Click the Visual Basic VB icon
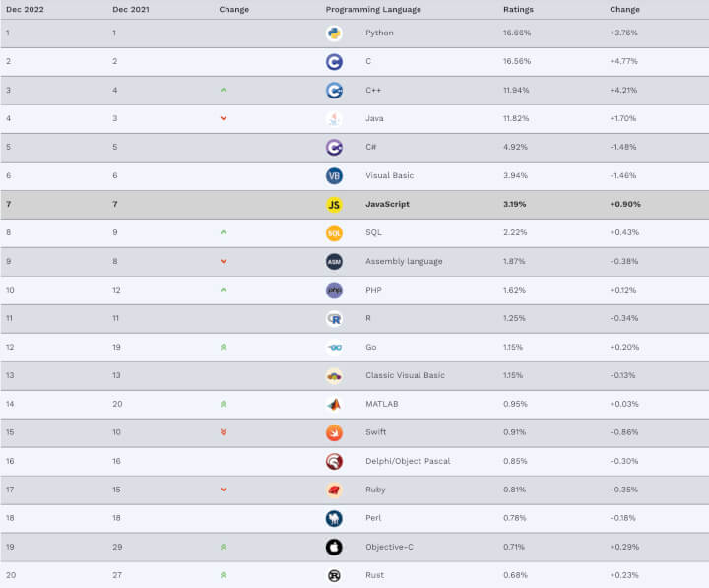The image size is (709, 588). coord(334,175)
